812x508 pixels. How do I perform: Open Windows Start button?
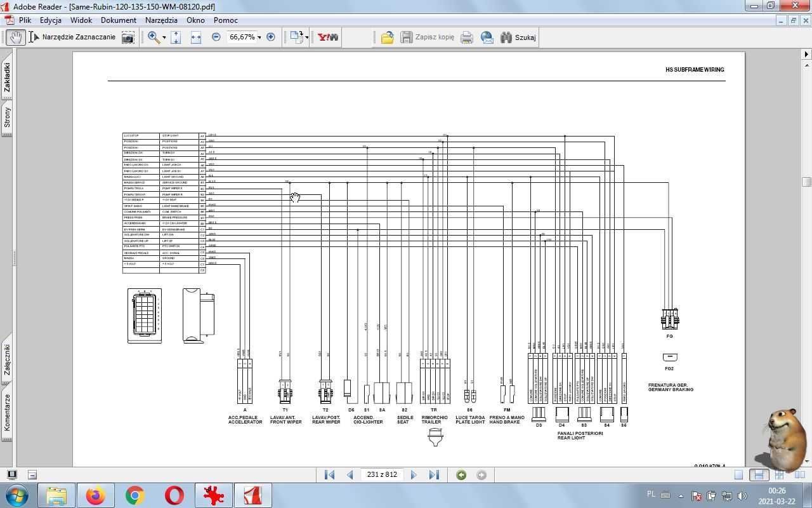(16, 495)
